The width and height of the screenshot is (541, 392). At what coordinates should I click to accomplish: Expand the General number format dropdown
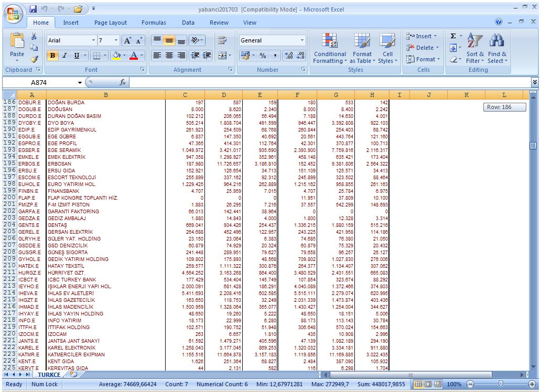coord(302,40)
